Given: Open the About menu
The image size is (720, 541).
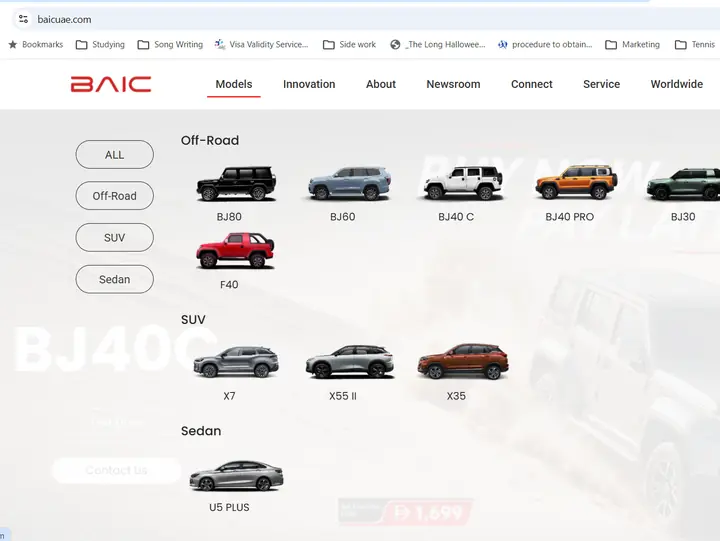Looking at the screenshot, I should pyautogui.click(x=381, y=84).
